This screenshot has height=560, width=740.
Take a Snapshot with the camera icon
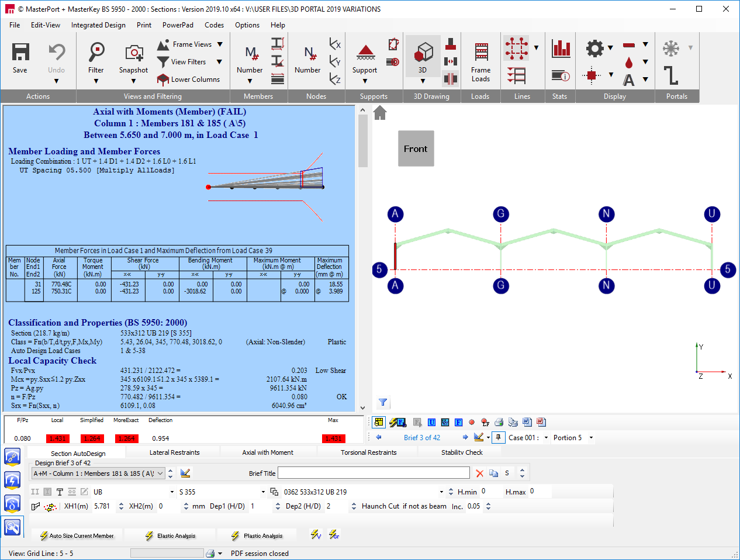[134, 53]
